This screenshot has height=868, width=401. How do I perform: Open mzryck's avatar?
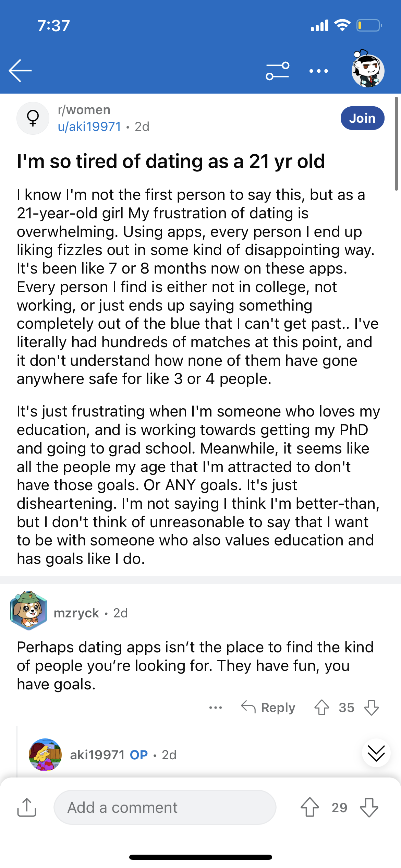pyautogui.click(x=29, y=611)
